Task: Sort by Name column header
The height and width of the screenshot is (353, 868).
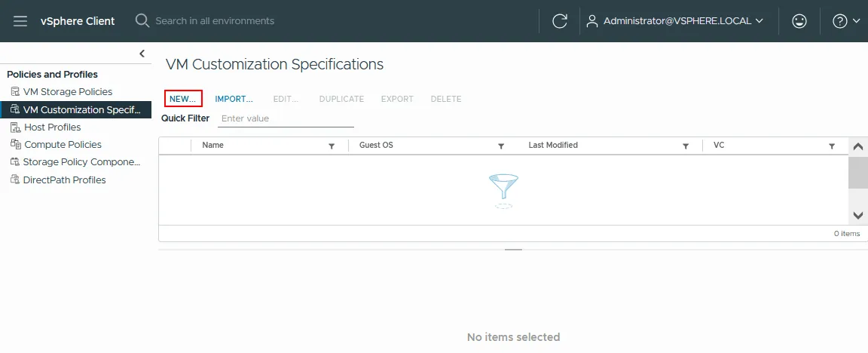Action: 212,145
